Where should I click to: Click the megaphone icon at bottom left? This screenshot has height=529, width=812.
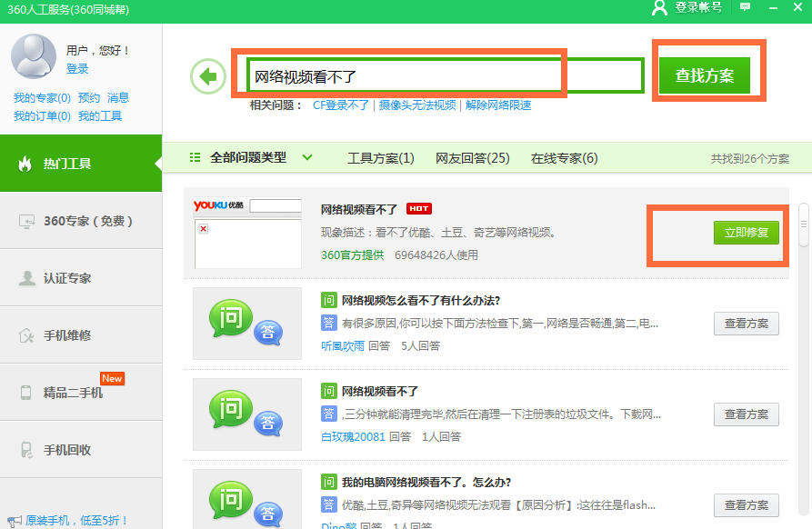pos(15,521)
